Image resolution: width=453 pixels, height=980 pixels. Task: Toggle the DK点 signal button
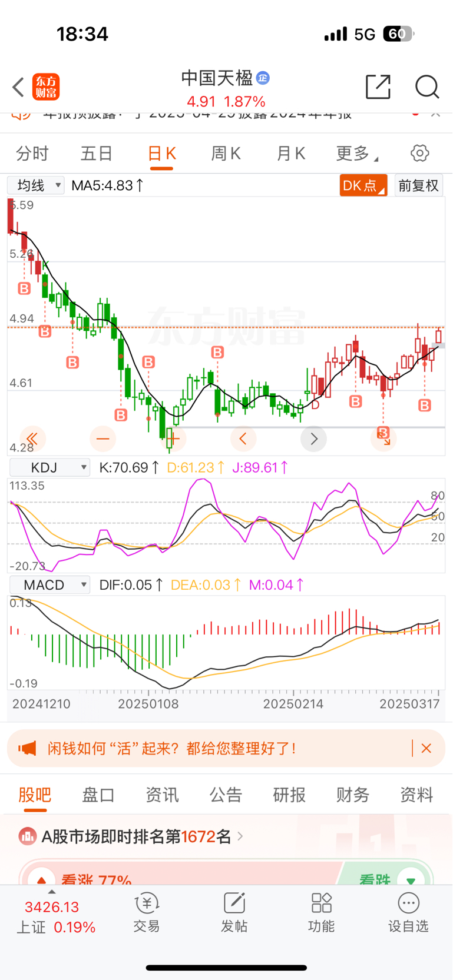click(363, 185)
